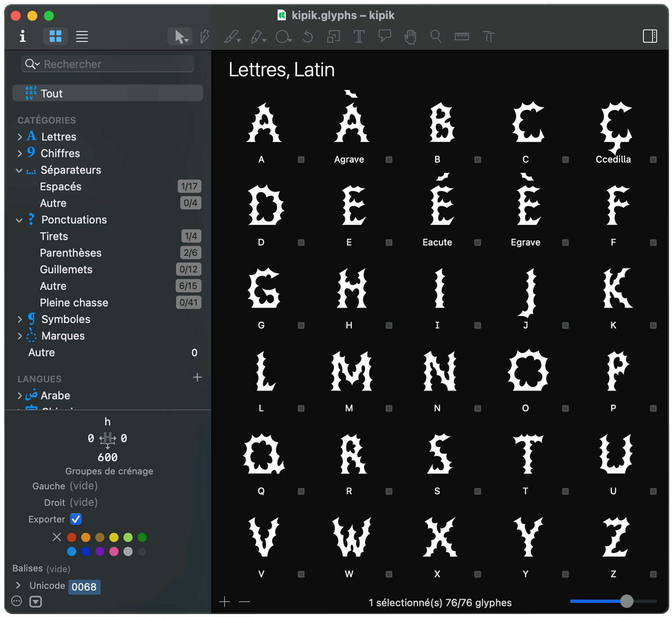The width and height of the screenshot is (672, 617).
Task: Collapse the Ponctuations category
Action: 19,220
